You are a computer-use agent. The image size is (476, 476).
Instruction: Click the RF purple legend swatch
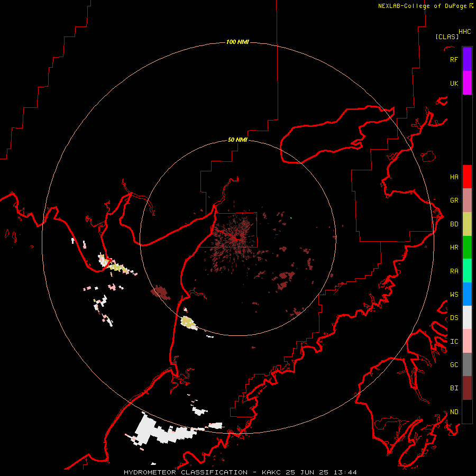[x=467, y=59]
